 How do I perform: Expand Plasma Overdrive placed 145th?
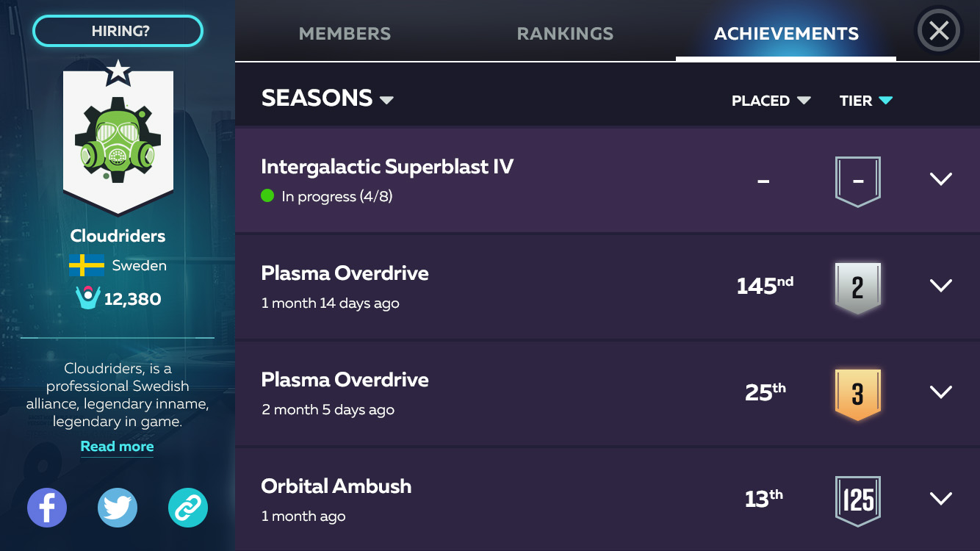pos(941,286)
